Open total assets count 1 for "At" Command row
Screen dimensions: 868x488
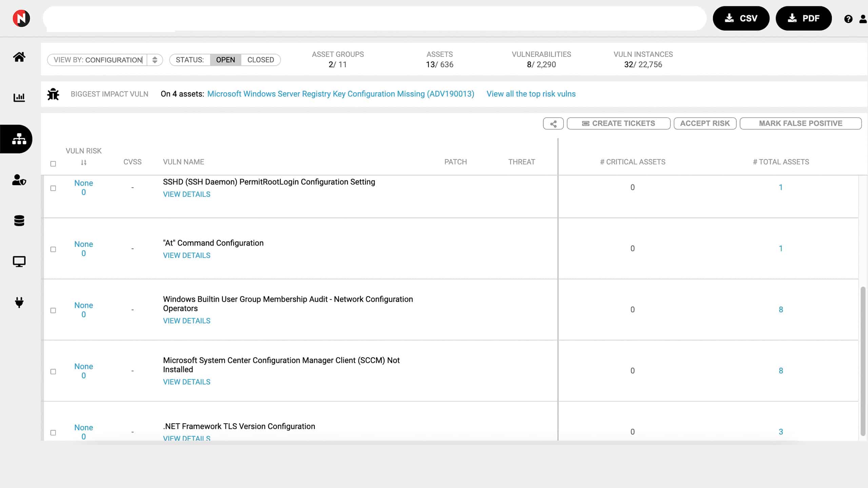pyautogui.click(x=781, y=249)
